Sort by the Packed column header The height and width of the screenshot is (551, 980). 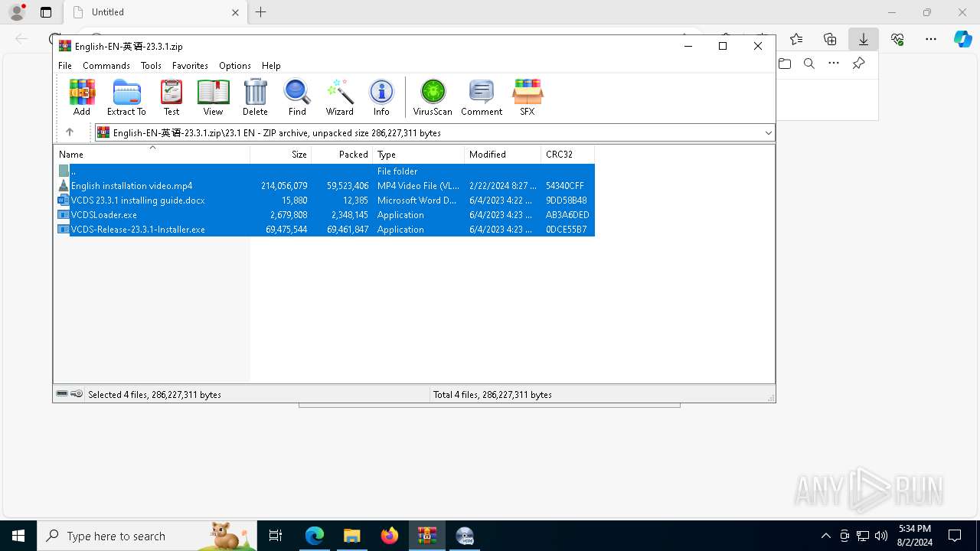[342, 154]
